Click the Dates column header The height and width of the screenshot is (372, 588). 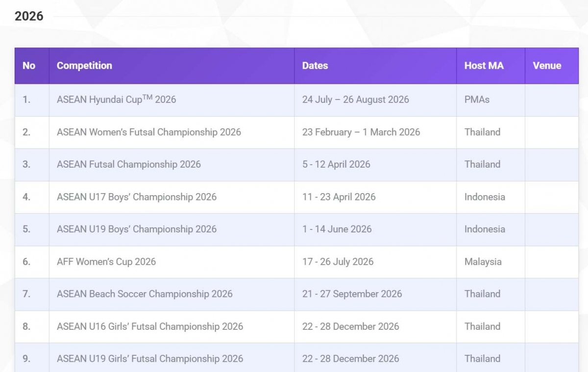click(315, 66)
